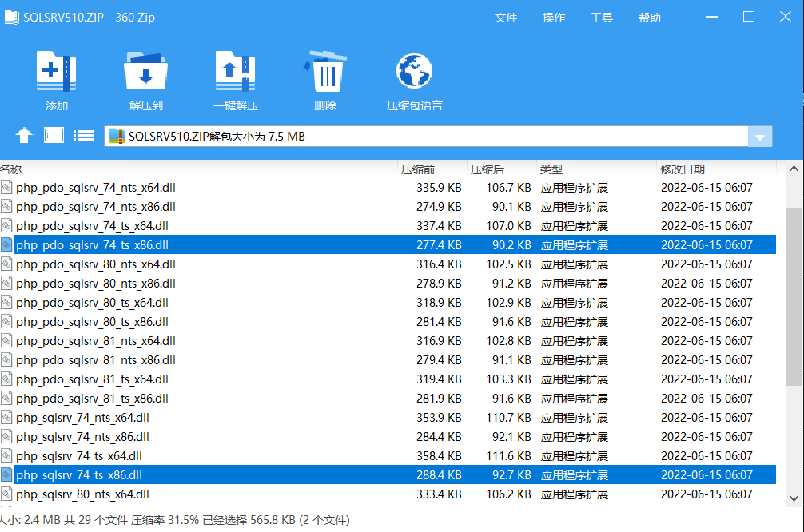Sort by 修改日期 modified date column

pyautogui.click(x=683, y=169)
